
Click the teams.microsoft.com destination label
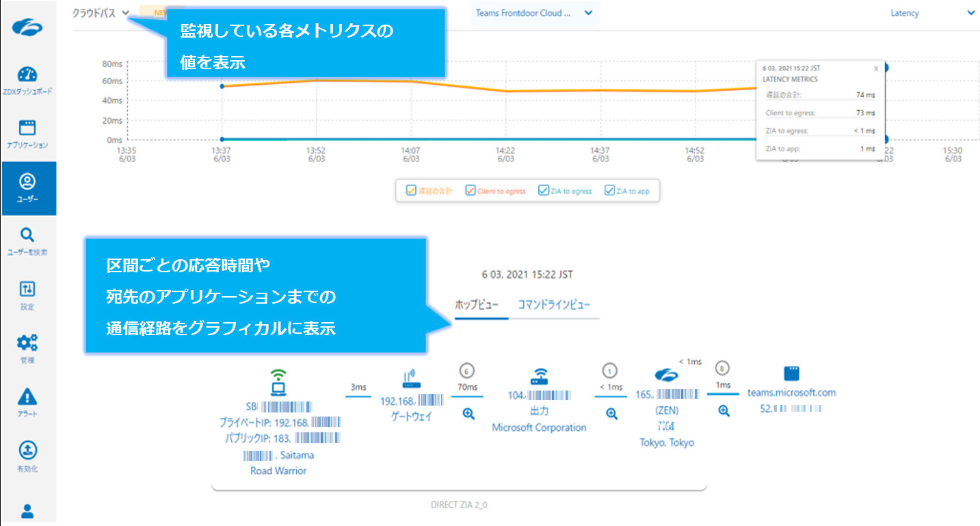(792, 393)
